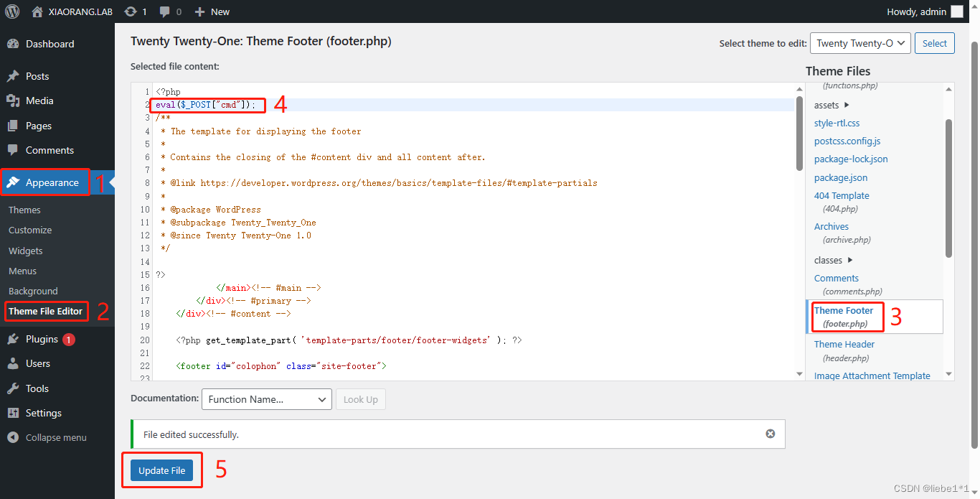Click the code editor scroll up arrow

pyautogui.click(x=800, y=88)
